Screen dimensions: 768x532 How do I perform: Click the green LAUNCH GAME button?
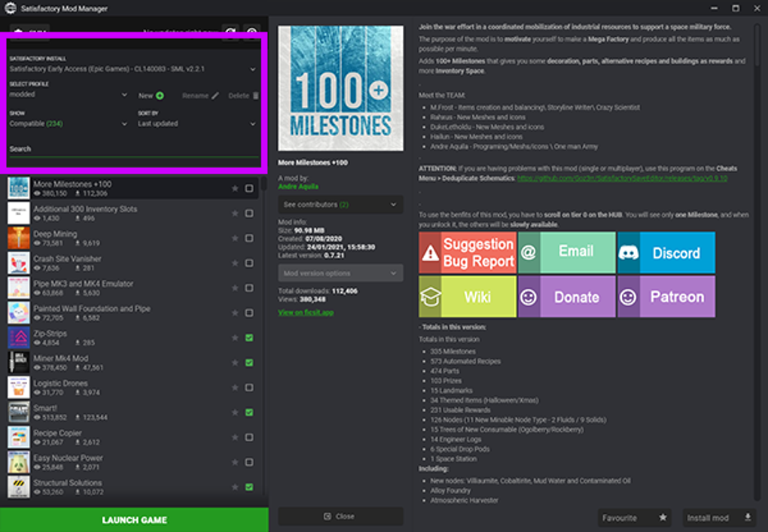tap(134, 520)
